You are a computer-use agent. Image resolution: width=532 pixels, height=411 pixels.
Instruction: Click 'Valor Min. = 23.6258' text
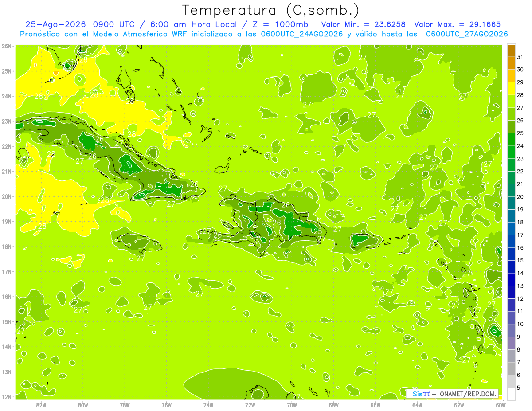pos(364,24)
